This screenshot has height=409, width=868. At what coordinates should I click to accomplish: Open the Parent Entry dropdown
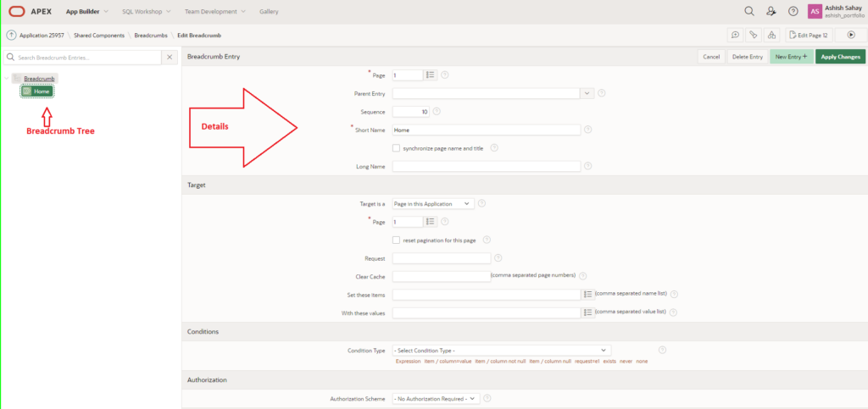point(587,93)
